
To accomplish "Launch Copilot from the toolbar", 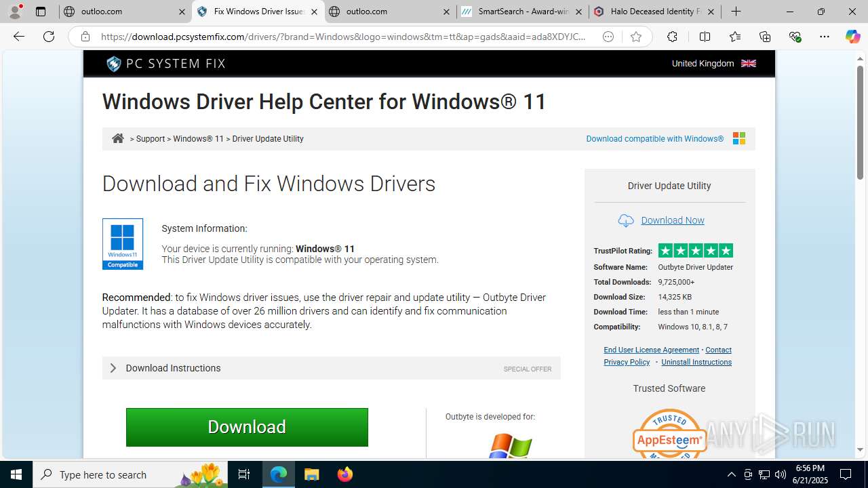I will [852, 37].
